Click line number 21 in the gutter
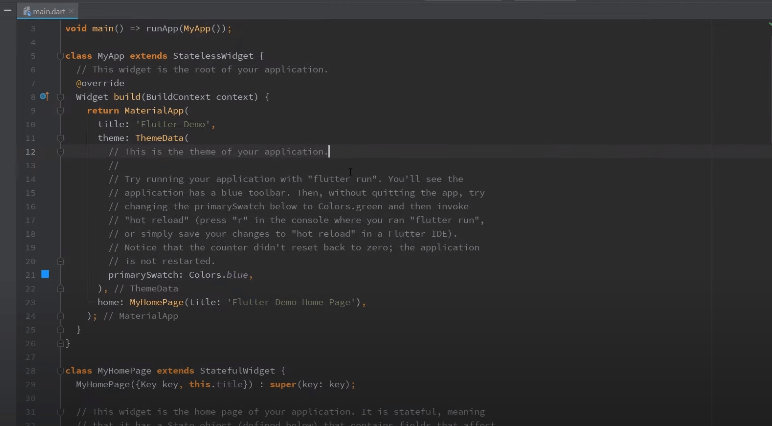This screenshot has width=772, height=426. point(31,275)
